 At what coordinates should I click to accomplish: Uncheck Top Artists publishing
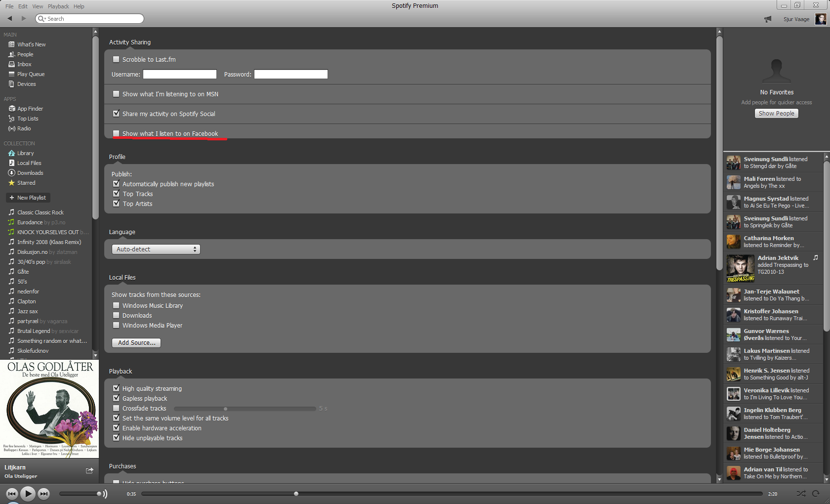tap(116, 204)
